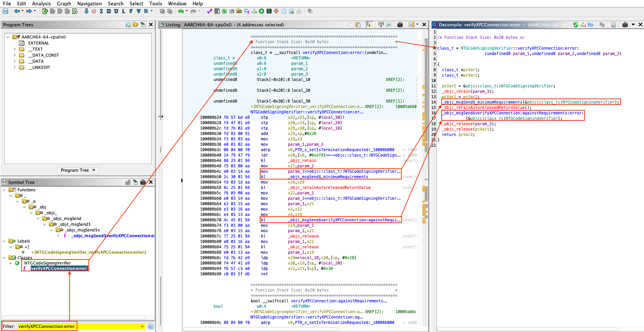Viewport: 644px width, 332px height.
Task: Open the Display Function Graph icon
Action: point(254,11)
